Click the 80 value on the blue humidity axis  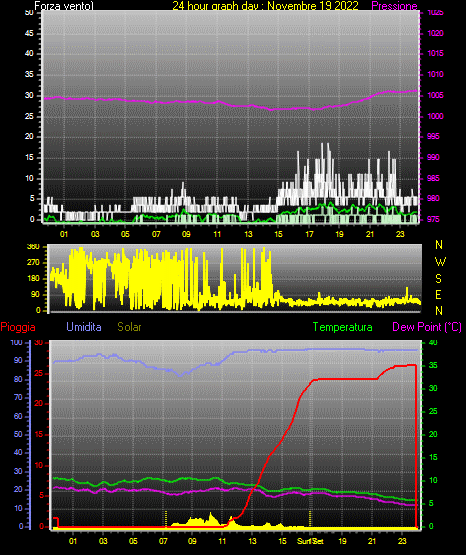(x=18, y=379)
